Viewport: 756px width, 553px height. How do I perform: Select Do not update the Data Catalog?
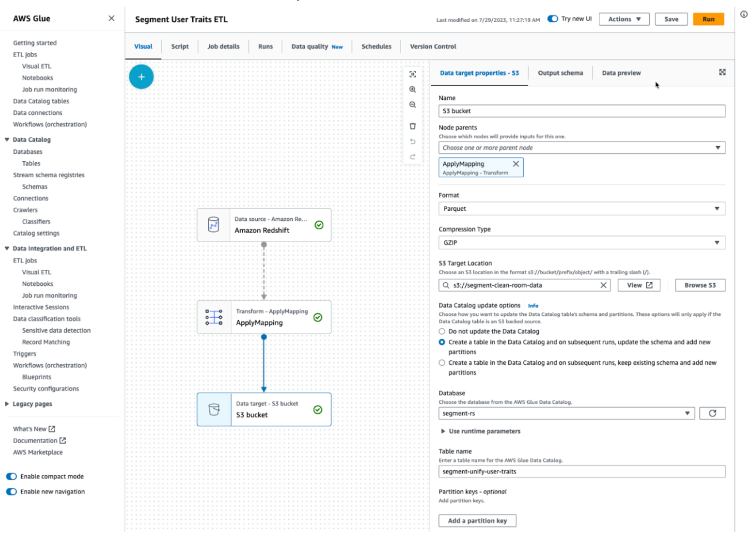click(442, 331)
